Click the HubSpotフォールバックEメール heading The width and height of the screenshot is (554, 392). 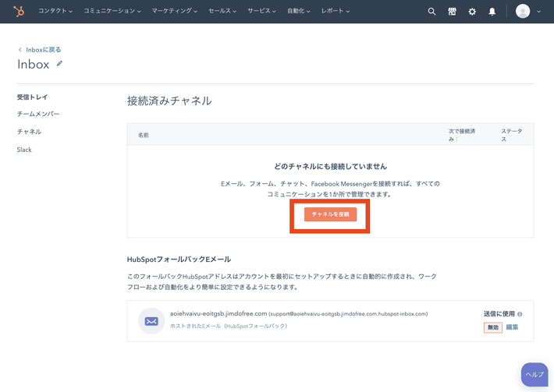pos(179,260)
